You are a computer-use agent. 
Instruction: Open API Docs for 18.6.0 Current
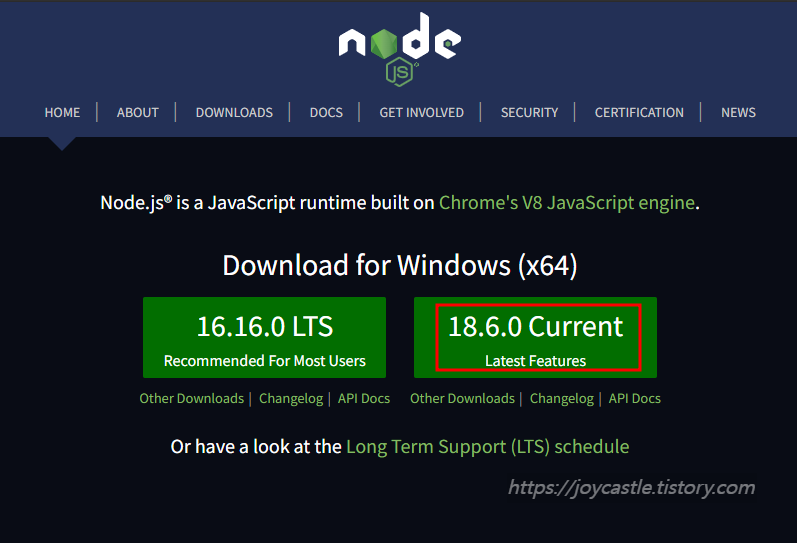(x=635, y=399)
